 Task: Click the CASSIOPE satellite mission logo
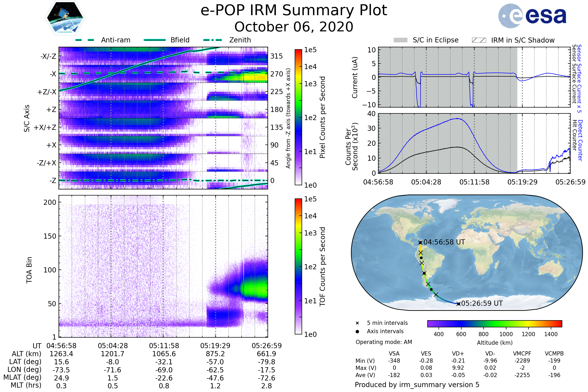pos(65,18)
